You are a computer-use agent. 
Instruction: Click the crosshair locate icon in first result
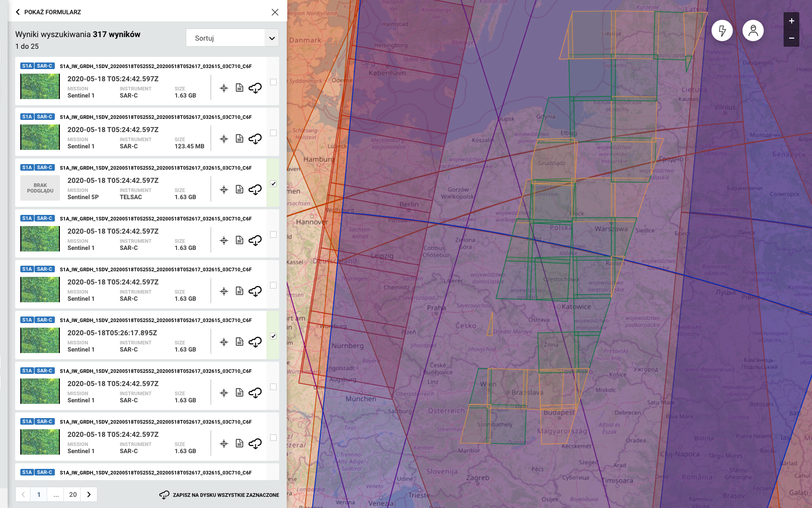tap(224, 88)
